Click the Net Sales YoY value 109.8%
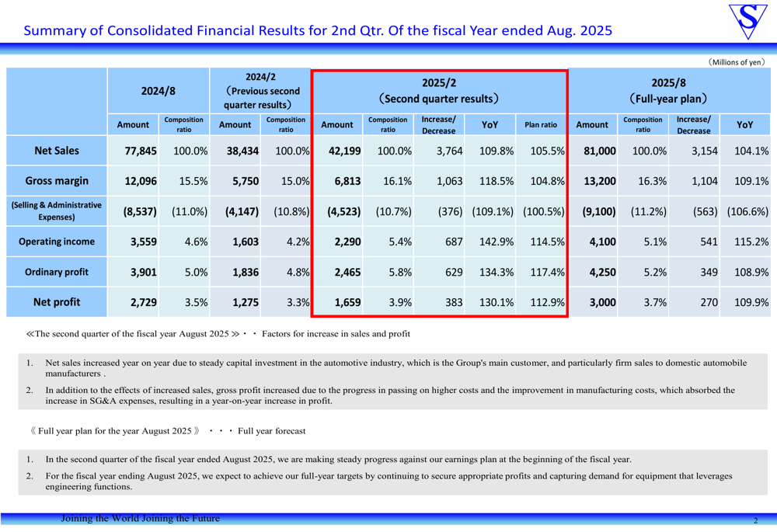The height and width of the screenshot is (532, 777). [496, 151]
